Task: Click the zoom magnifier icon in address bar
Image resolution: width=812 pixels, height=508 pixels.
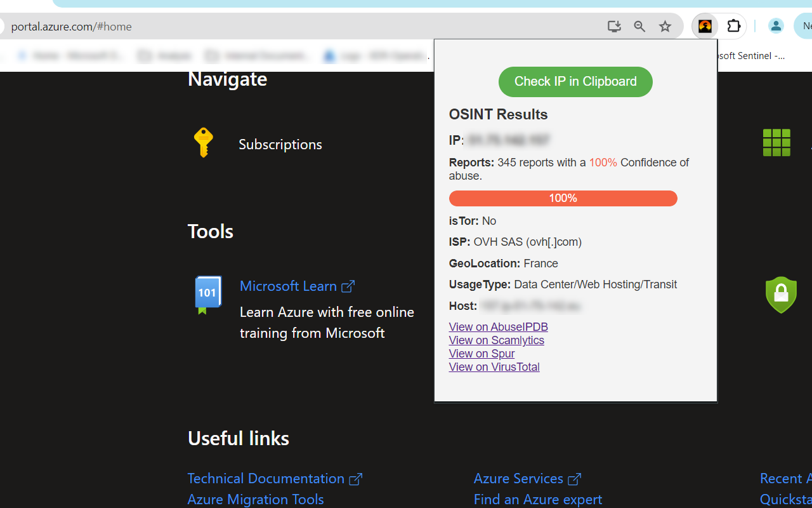Action: pos(639,26)
